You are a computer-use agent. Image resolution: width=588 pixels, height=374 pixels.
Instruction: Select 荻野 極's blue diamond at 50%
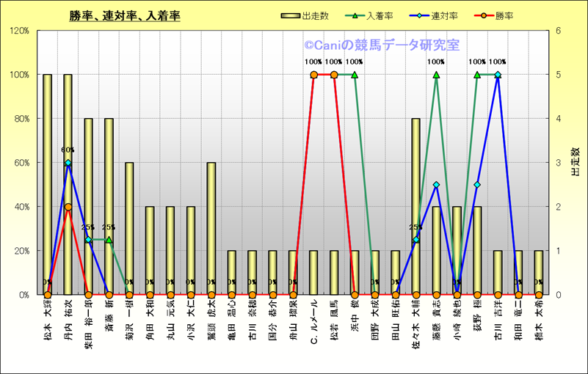[x=477, y=185]
